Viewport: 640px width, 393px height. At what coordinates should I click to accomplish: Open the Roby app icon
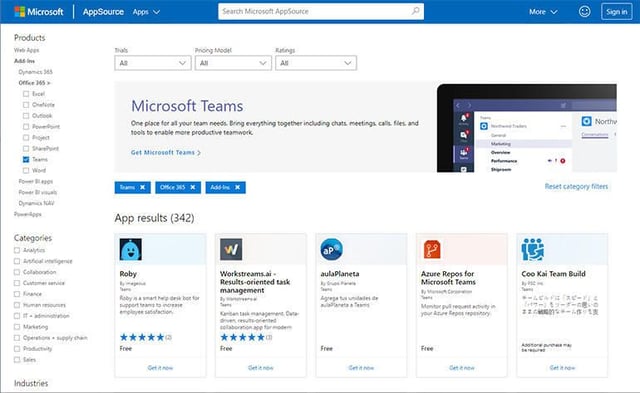(131, 249)
